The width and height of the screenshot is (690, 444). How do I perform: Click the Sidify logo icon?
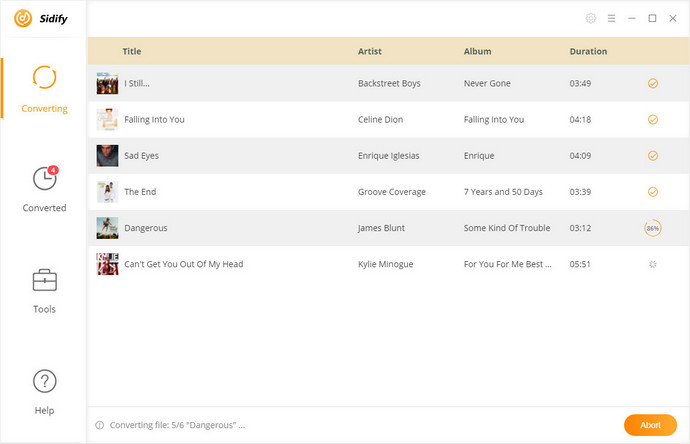click(x=23, y=18)
